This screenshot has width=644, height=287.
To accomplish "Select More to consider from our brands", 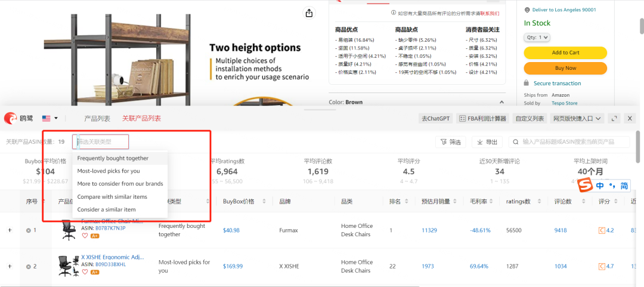I will pos(120,183).
